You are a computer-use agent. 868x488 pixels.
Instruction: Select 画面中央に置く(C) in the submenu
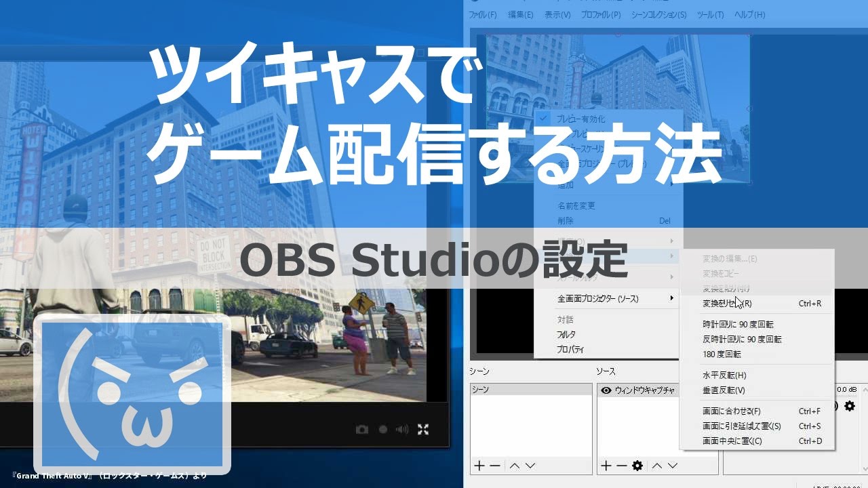pos(757,441)
